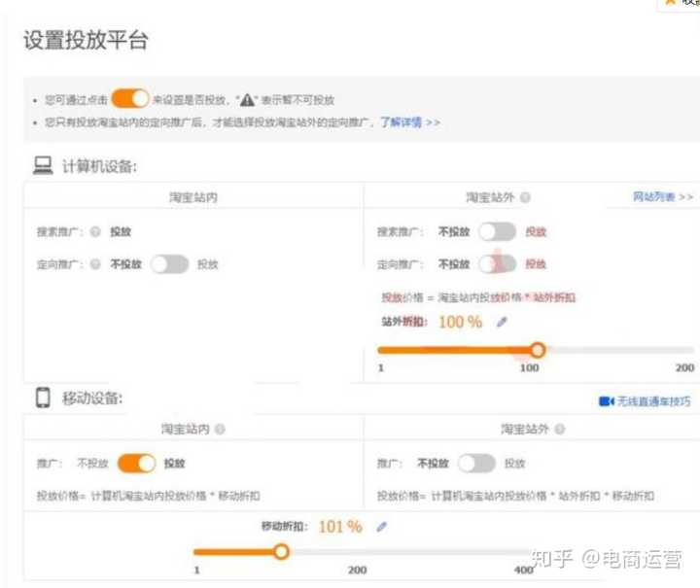Click help icon beside computer 淘宝站外 header

pos(525,198)
